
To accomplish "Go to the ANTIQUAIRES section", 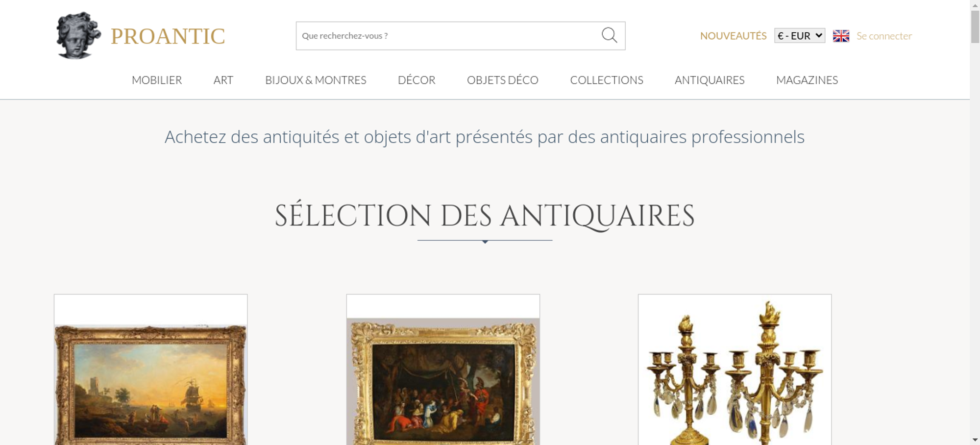I will click(x=710, y=80).
